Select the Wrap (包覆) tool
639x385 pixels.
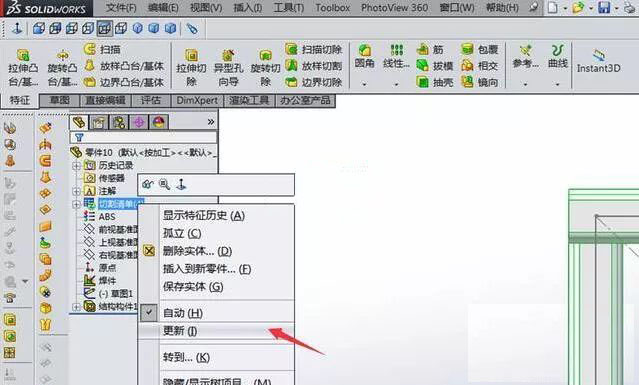tap(480, 49)
